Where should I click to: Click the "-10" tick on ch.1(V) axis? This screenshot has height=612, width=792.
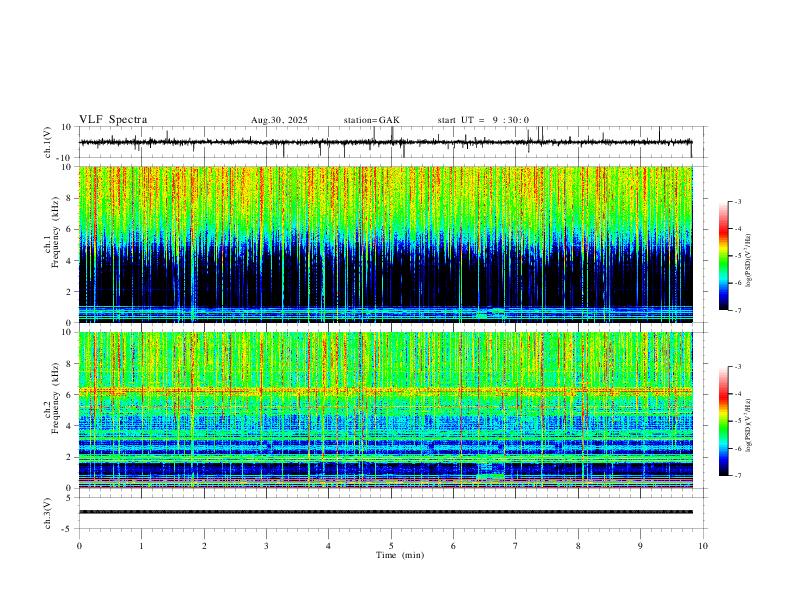[65, 158]
